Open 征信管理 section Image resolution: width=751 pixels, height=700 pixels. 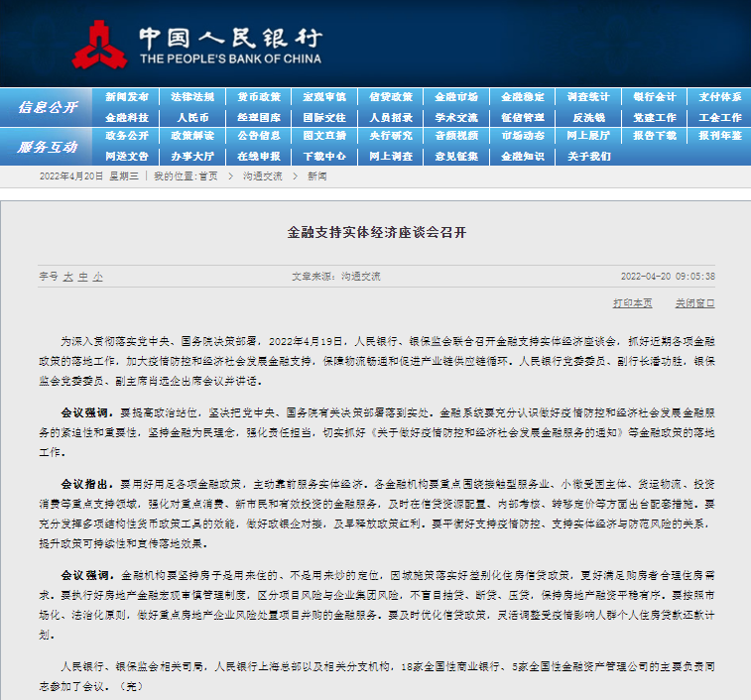pyautogui.click(x=523, y=118)
